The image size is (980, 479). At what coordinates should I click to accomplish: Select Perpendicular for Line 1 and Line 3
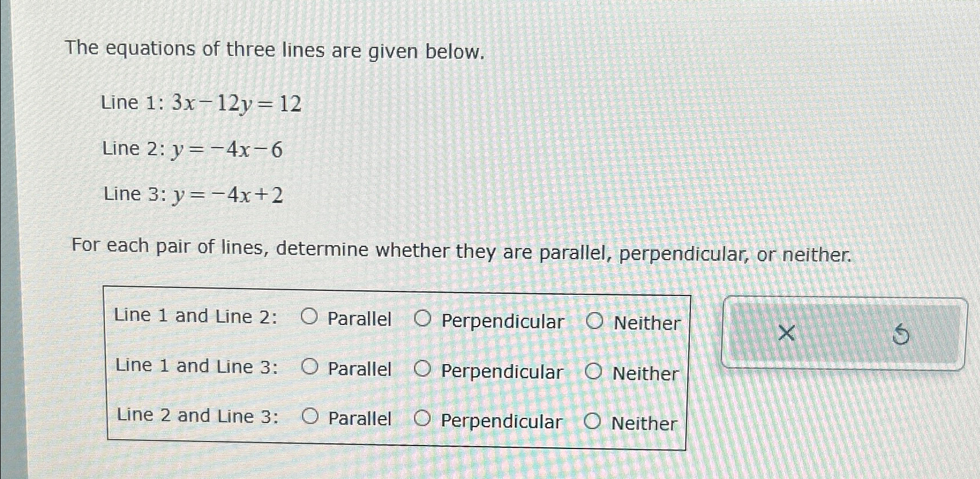coord(424,371)
